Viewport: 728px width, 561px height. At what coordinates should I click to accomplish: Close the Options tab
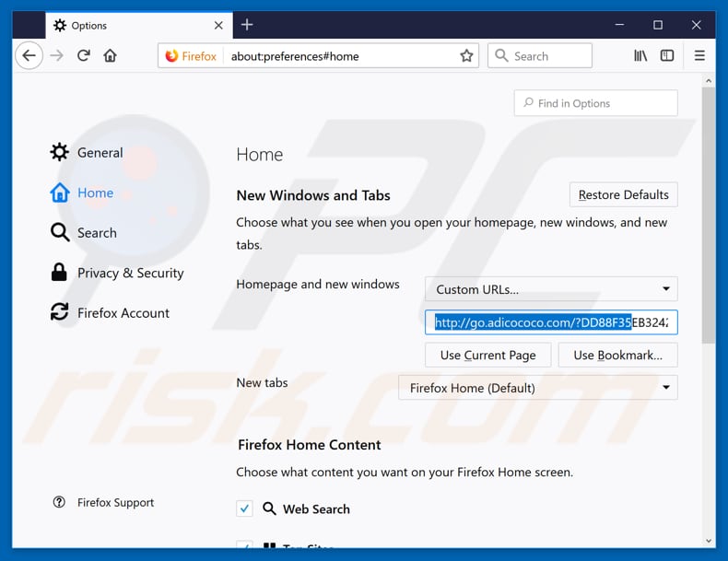(218, 25)
